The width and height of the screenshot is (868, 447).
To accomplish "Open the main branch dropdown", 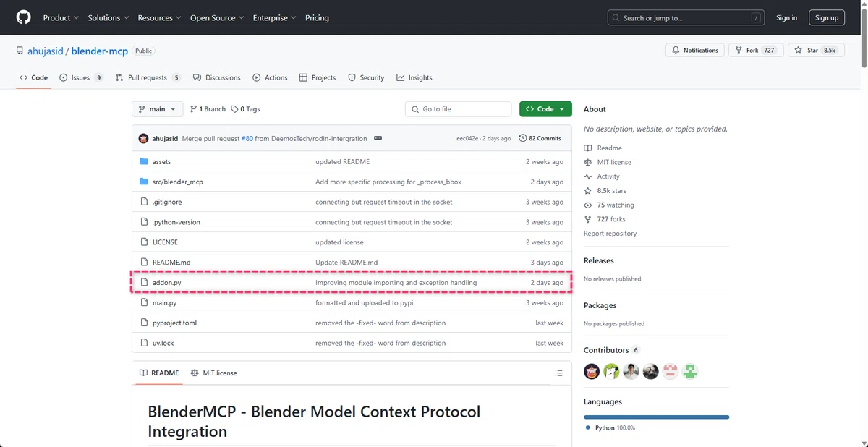I will pos(156,109).
